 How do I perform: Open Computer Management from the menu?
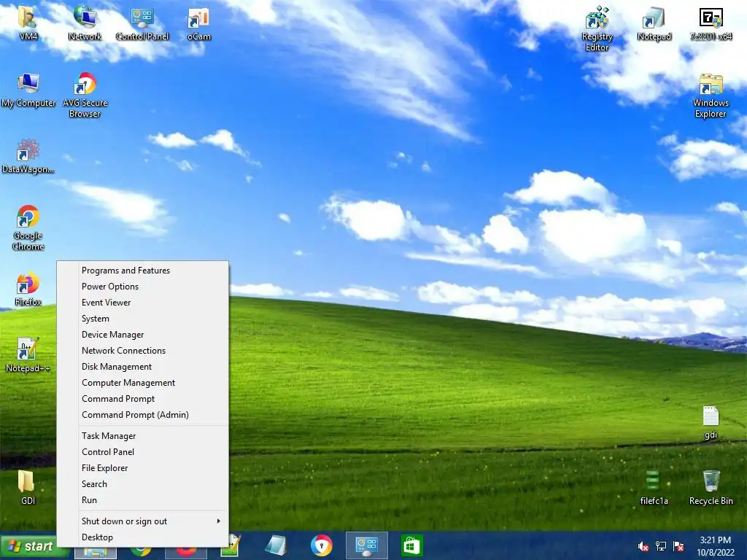coord(142,383)
